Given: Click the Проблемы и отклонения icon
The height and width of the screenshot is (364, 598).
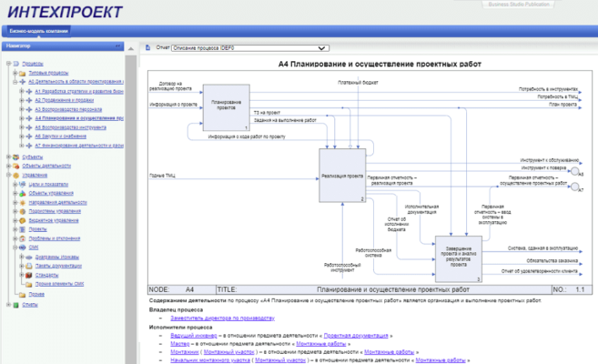Looking at the screenshot, I should (x=23, y=238).
